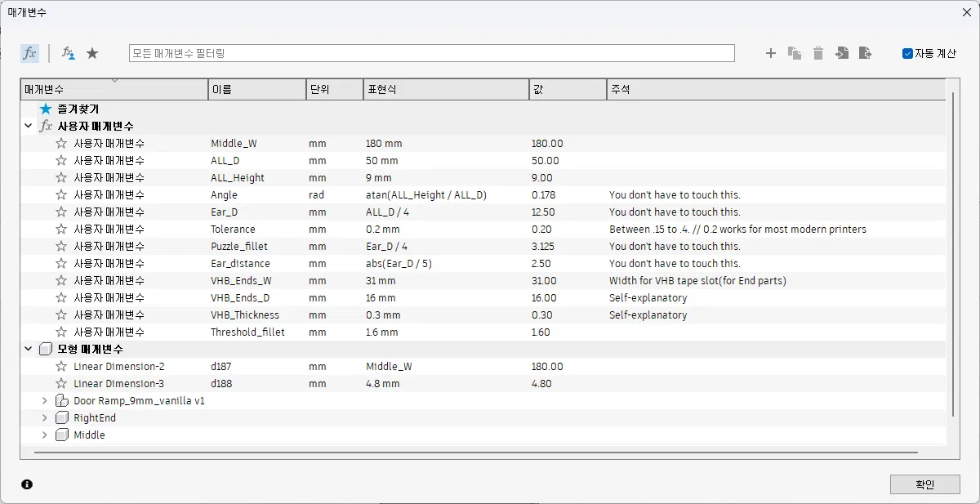Expand the RightEnd component node

(45, 418)
